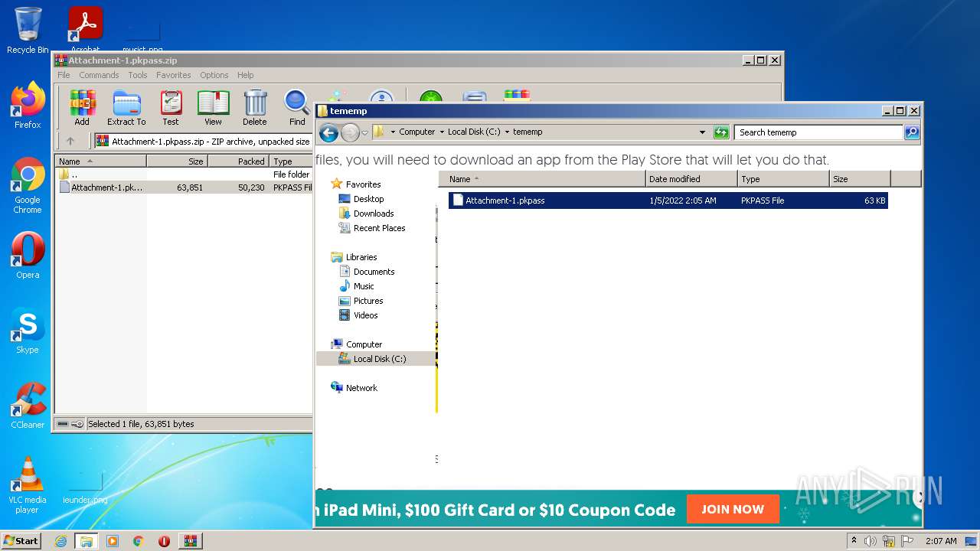
Task: Sort by Packed column in WinRAR
Action: (238, 161)
